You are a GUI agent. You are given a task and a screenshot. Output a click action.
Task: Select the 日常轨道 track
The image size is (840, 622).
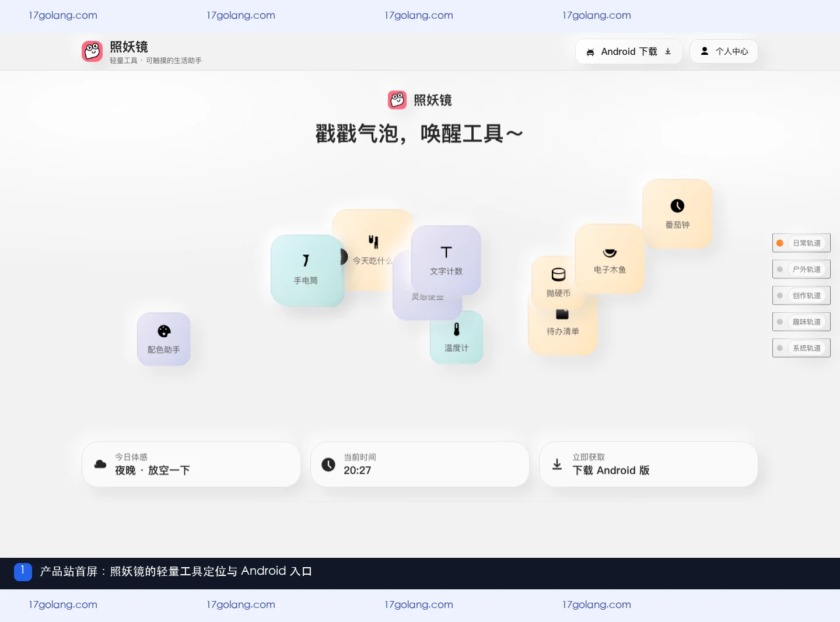pyautogui.click(x=801, y=243)
